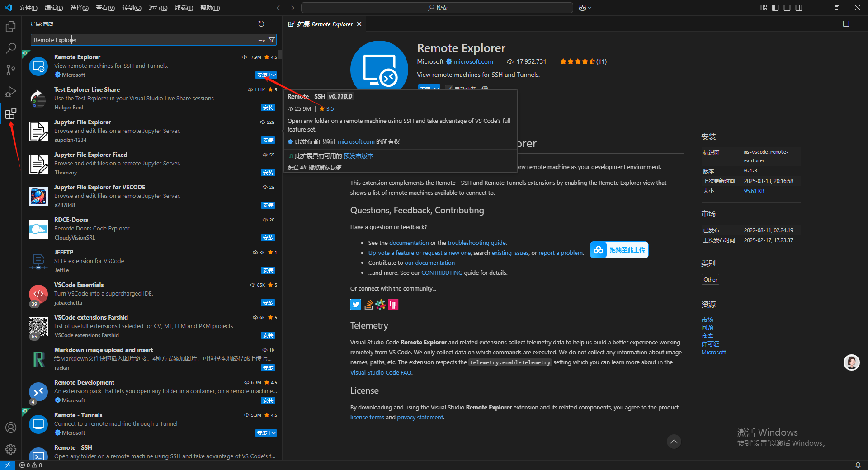This screenshot has height=470, width=868.
Task: Click the scroll-to-top arrow button
Action: tap(674, 442)
